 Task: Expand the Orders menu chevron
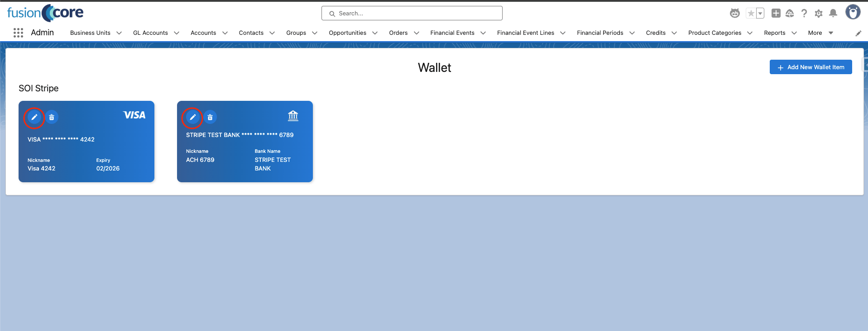tap(417, 33)
